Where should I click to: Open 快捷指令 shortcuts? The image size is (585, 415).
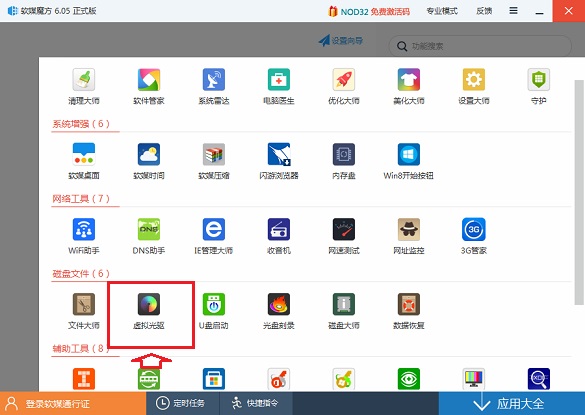click(x=255, y=403)
